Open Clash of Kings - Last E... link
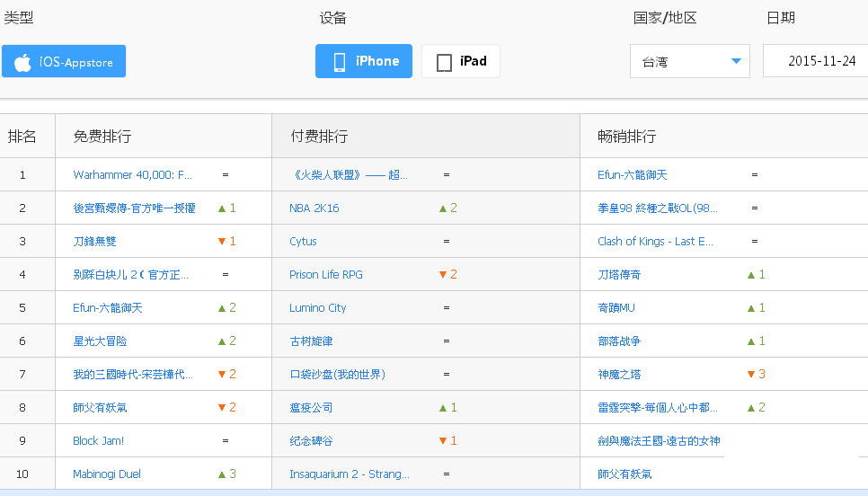This screenshot has height=496, width=868. (x=655, y=242)
